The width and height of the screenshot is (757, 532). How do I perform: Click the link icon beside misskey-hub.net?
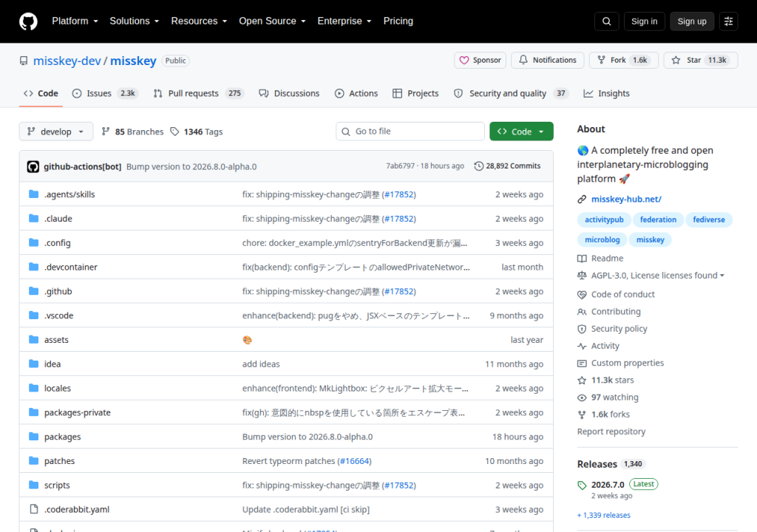point(582,199)
